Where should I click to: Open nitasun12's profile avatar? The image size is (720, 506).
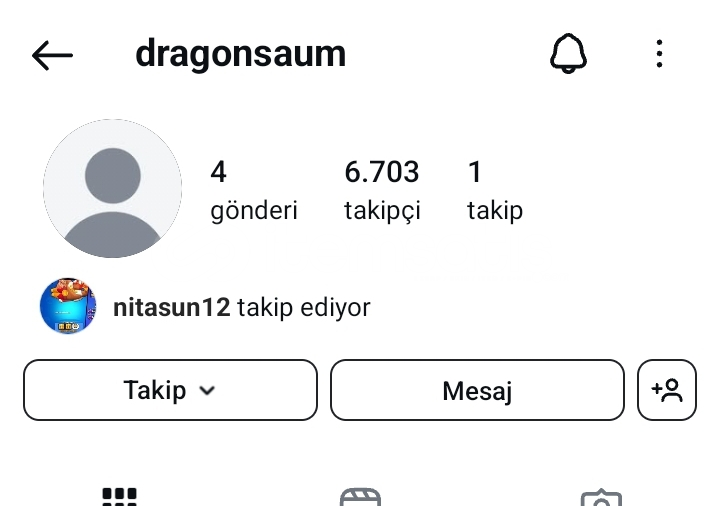68,306
